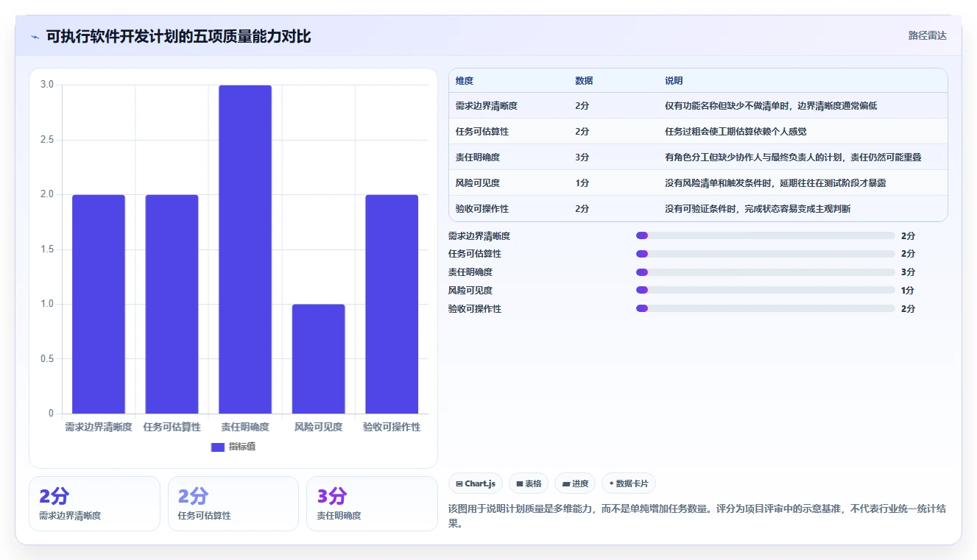Click description starting 没有风险清单
Image resolution: width=977 pixels, height=560 pixels.
point(775,183)
